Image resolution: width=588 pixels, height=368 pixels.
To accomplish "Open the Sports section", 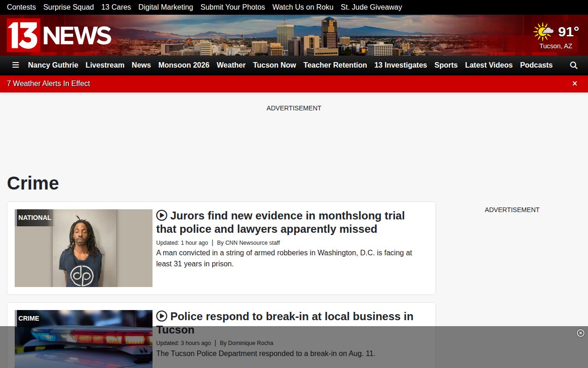I will pyautogui.click(x=446, y=65).
